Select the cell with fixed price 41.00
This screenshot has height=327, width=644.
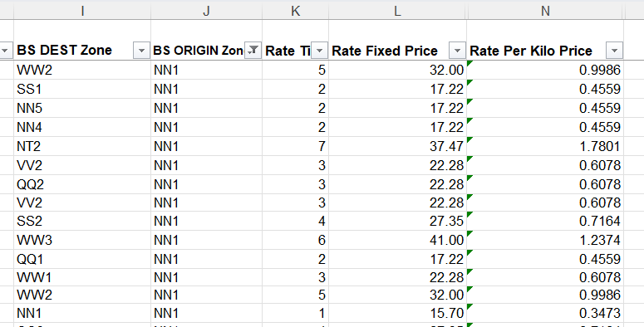pyautogui.click(x=397, y=240)
